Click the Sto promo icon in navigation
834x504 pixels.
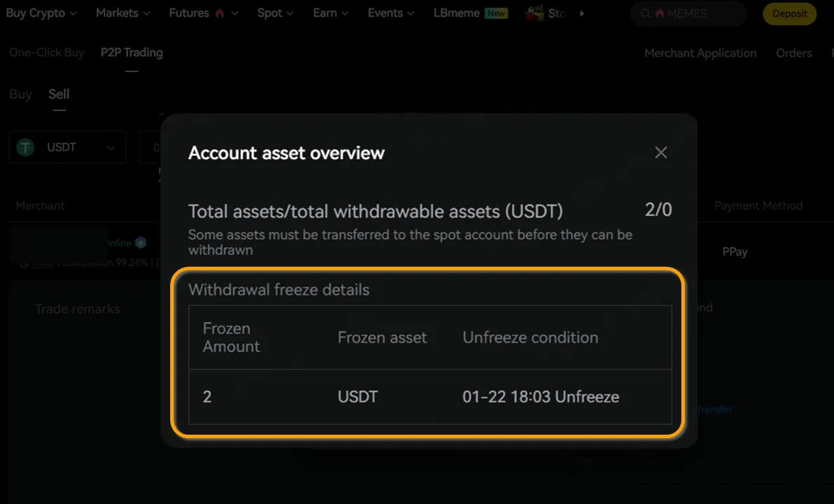536,13
